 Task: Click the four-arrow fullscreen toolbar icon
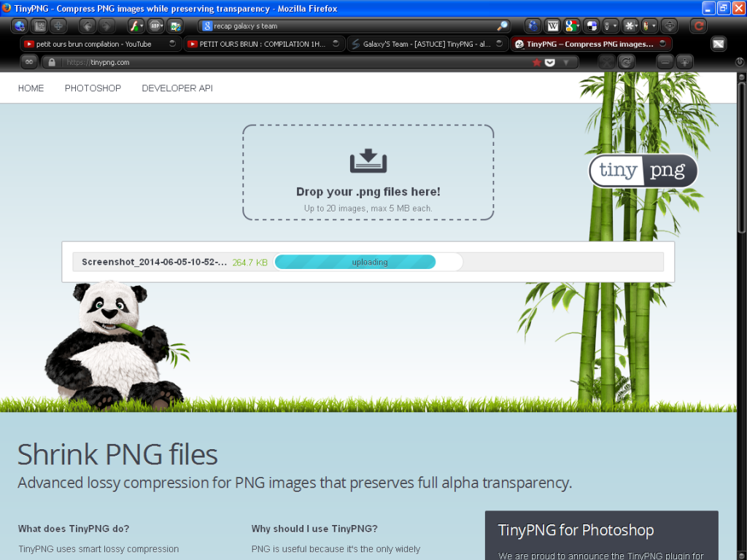[x=670, y=26]
